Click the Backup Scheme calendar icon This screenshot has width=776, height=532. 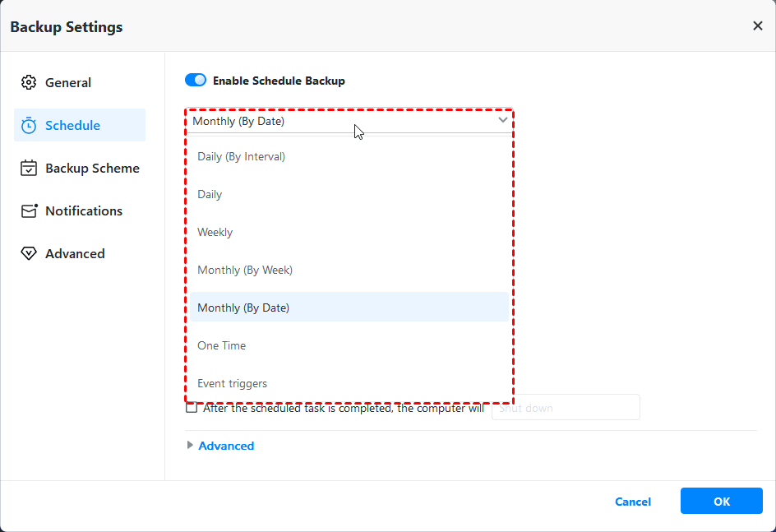(x=29, y=168)
